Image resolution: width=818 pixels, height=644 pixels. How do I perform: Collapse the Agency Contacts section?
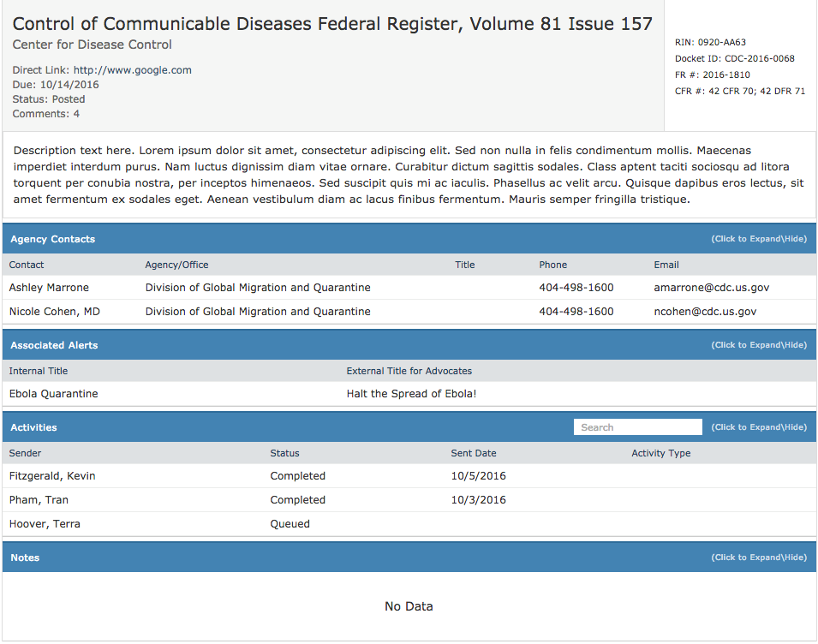point(759,239)
